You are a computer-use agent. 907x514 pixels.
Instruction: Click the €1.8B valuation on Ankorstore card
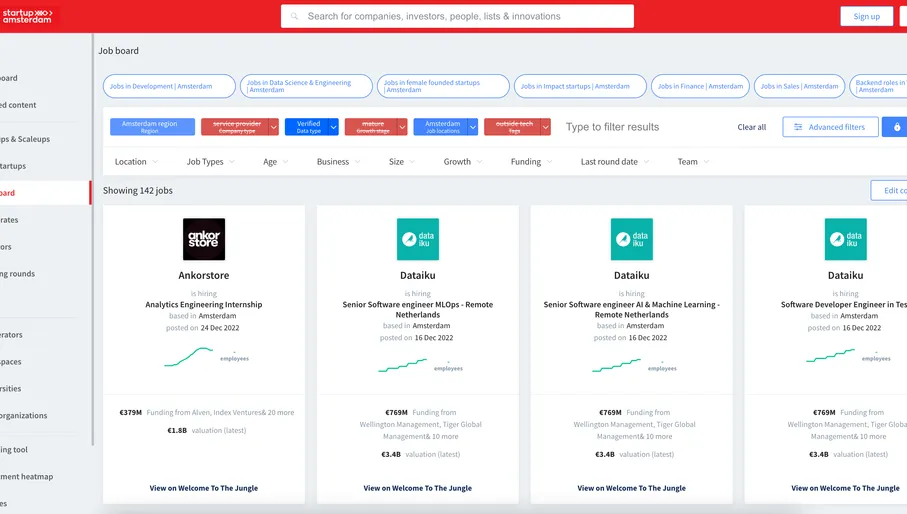tap(177, 431)
